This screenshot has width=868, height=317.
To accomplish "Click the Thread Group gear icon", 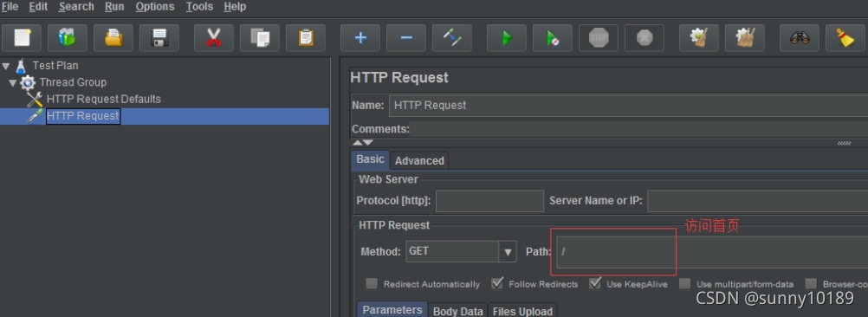I will (x=28, y=83).
